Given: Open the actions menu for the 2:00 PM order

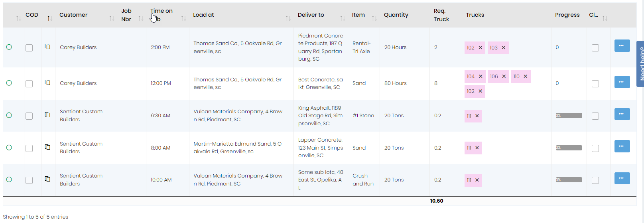Looking at the screenshot, I should coord(622,46).
